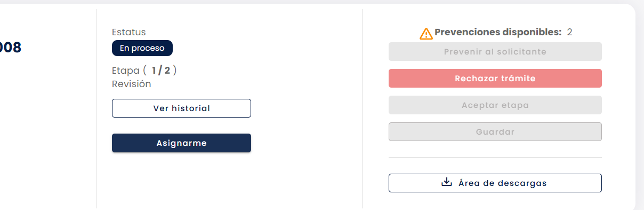Click the Revisión stage name

point(132,84)
